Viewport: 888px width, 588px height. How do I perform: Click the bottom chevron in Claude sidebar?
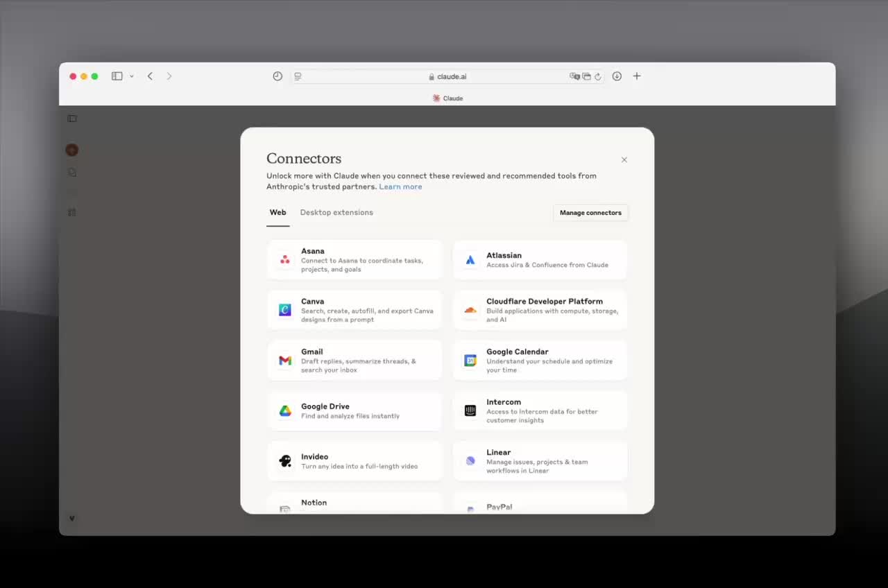pos(71,518)
